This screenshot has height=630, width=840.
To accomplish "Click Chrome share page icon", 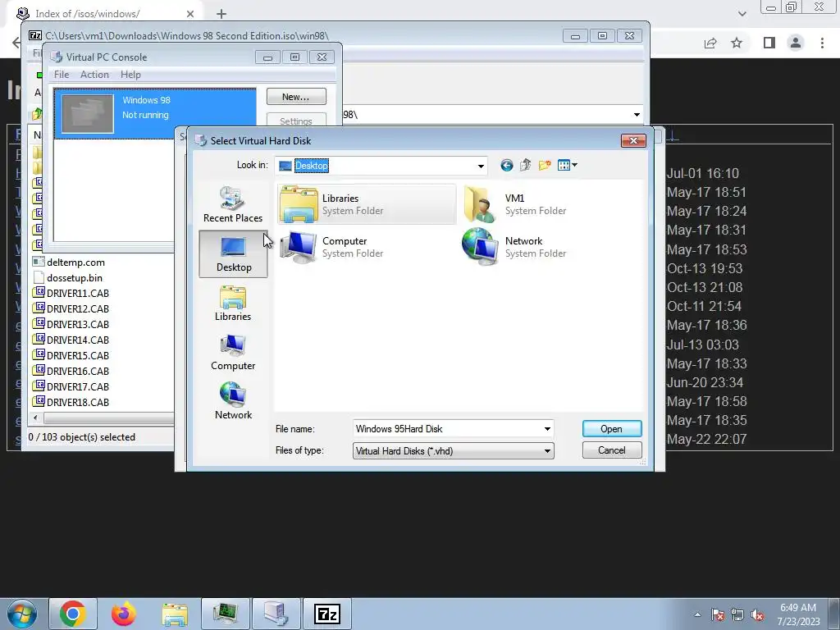I will 710,43.
